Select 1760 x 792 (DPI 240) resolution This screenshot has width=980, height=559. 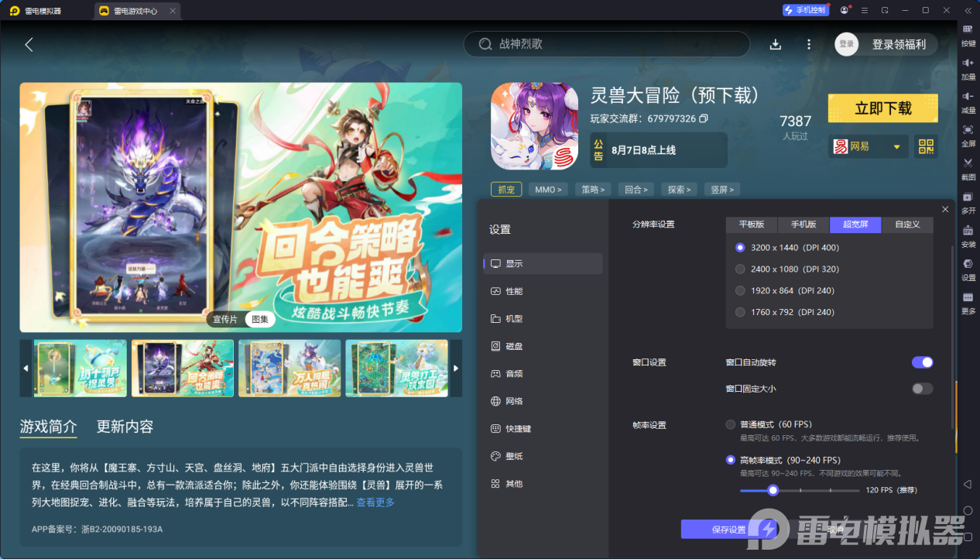point(785,313)
